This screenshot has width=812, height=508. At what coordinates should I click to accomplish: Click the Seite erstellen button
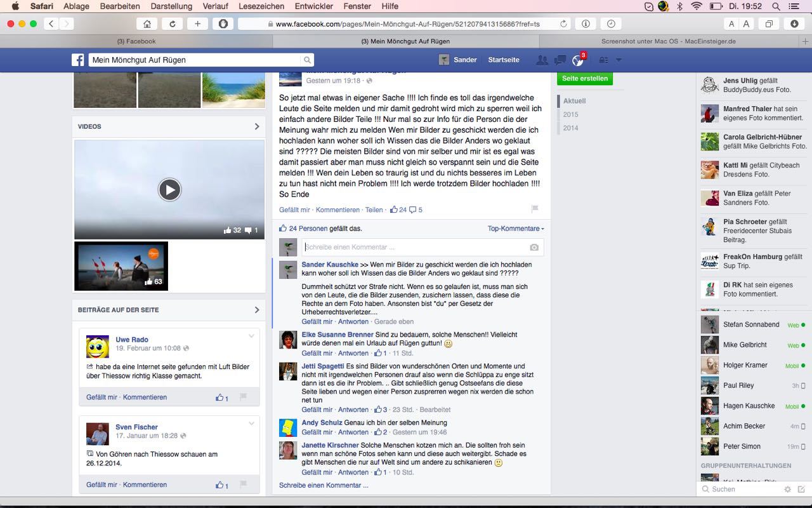[x=585, y=79]
